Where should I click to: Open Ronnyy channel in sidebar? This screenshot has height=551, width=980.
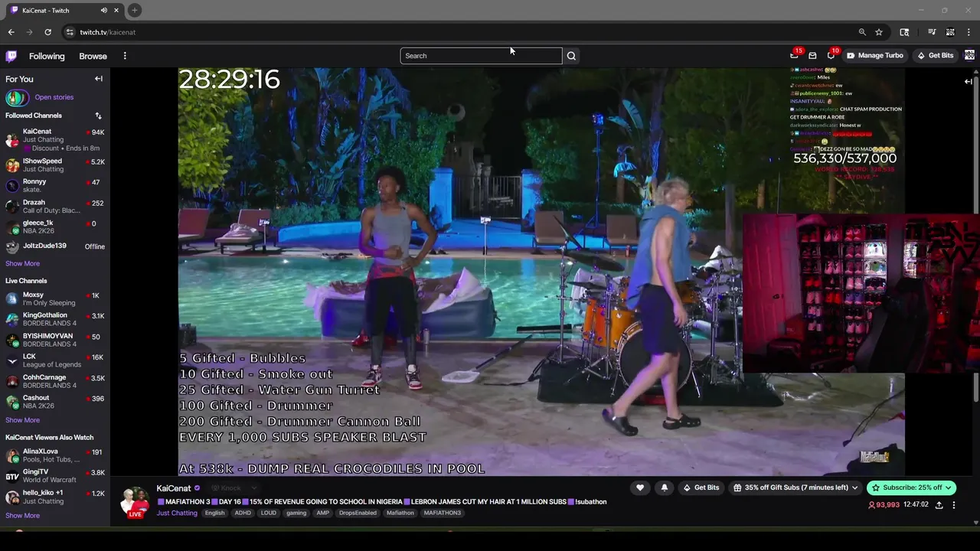point(55,185)
